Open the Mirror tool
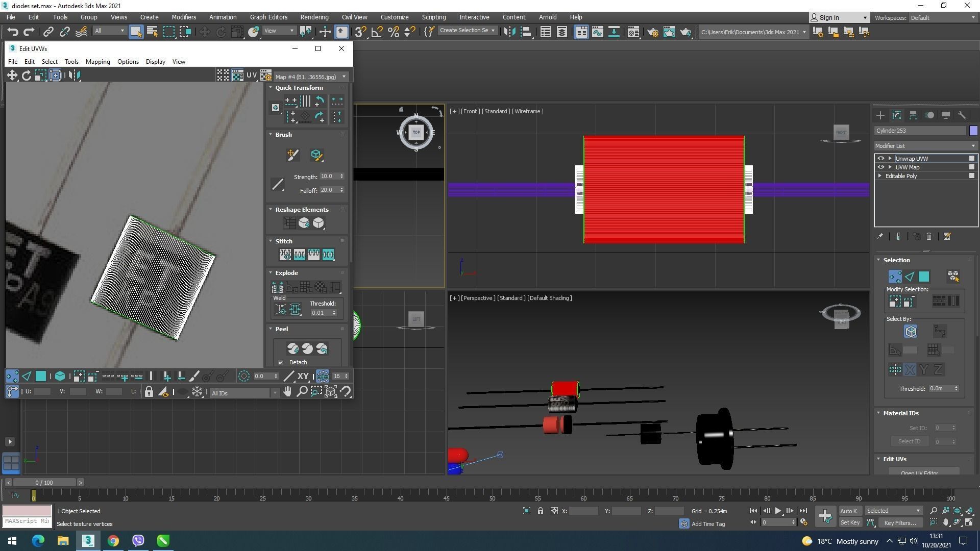 [509, 32]
